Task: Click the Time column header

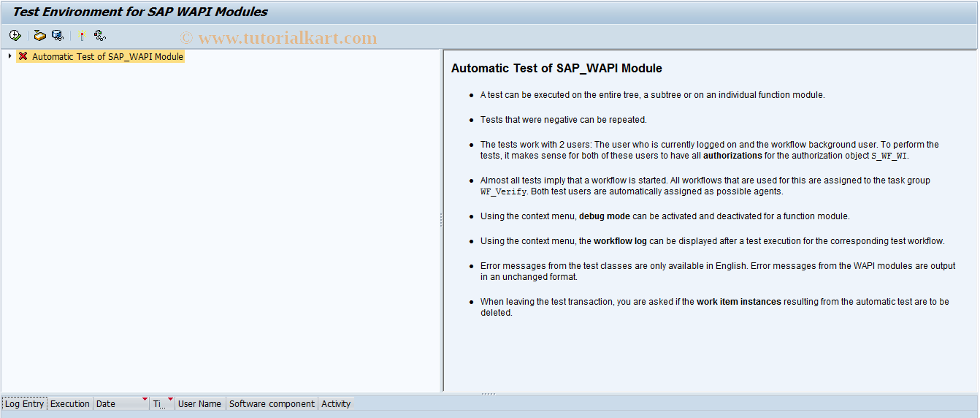Action: [x=162, y=403]
